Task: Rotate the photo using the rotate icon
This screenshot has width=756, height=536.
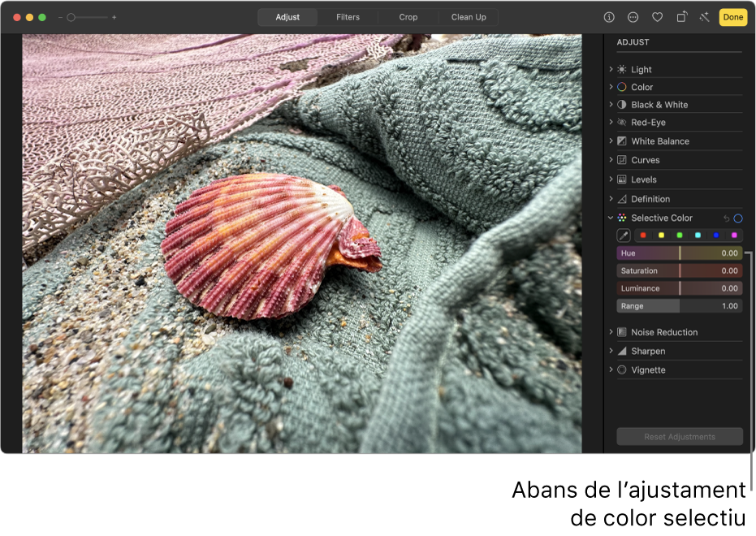Action: coord(680,16)
